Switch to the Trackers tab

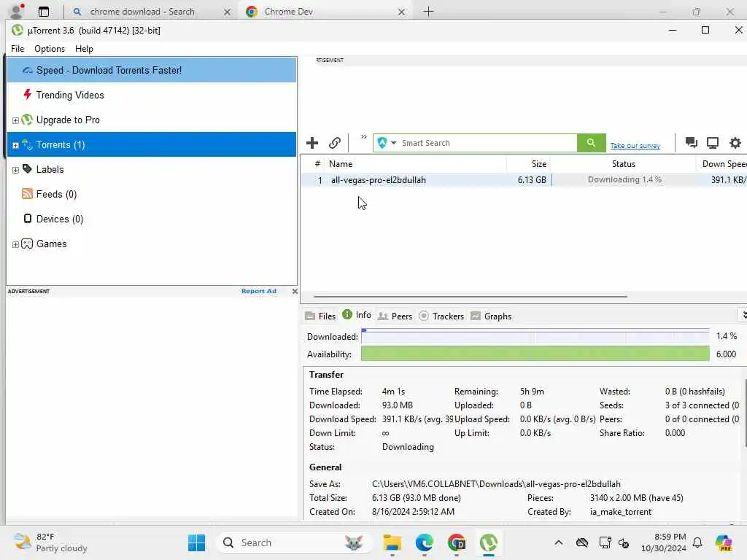[441, 316]
